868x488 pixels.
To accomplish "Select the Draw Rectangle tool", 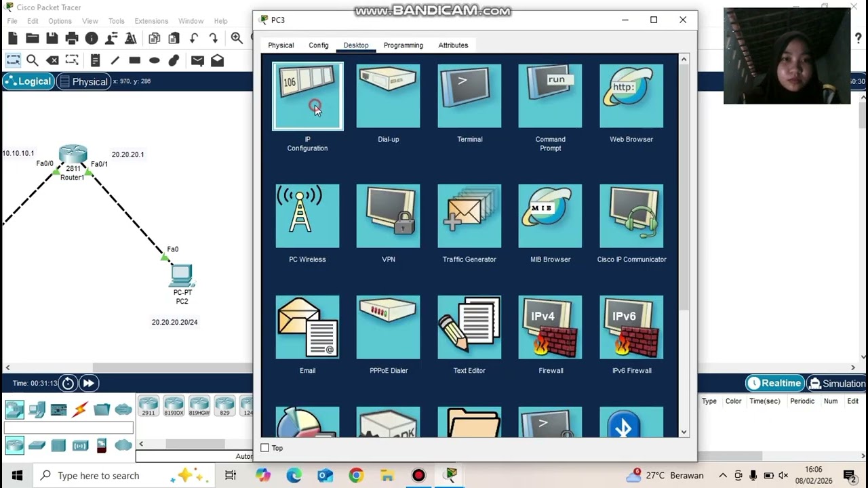I will coord(134,60).
